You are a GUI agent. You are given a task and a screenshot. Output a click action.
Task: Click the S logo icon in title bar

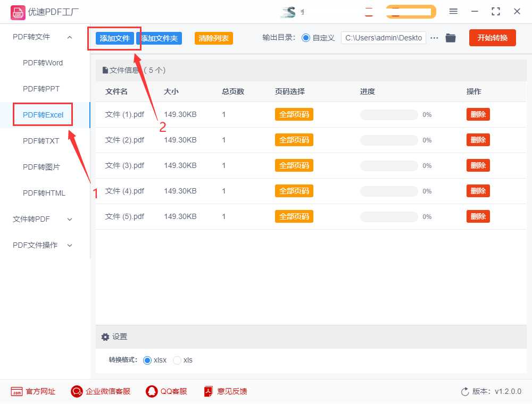click(x=288, y=12)
